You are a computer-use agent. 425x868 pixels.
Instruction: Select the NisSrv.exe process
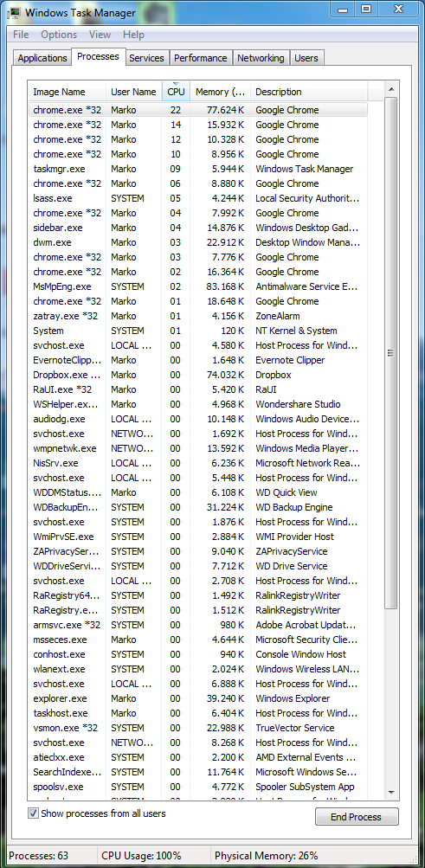point(197,463)
